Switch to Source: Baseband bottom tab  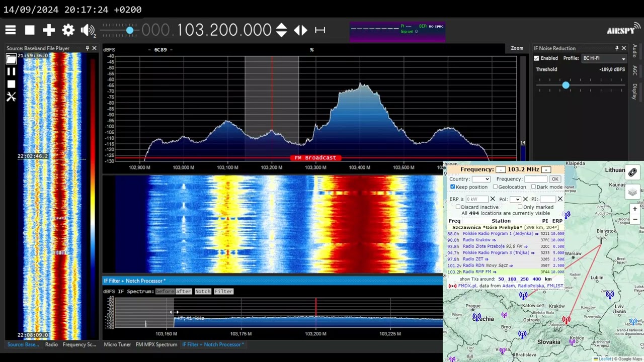click(23, 344)
